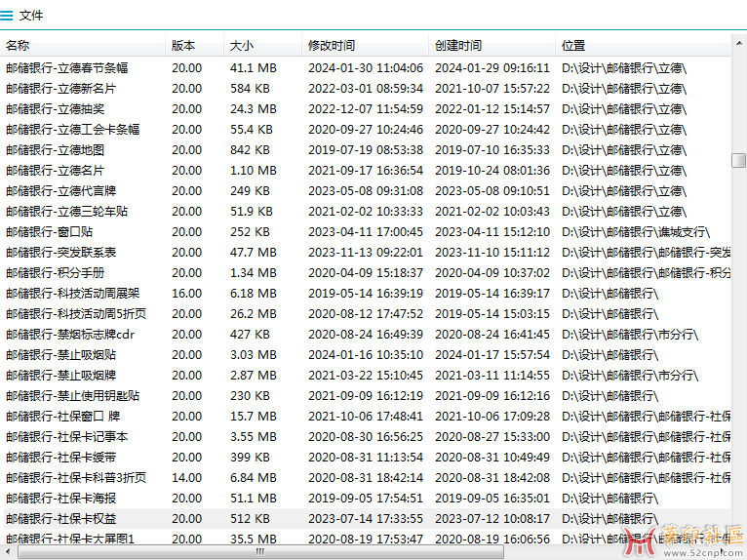Click created time 2020-08-27 15:33:00
This screenshot has height=560, width=747.
coord(492,437)
